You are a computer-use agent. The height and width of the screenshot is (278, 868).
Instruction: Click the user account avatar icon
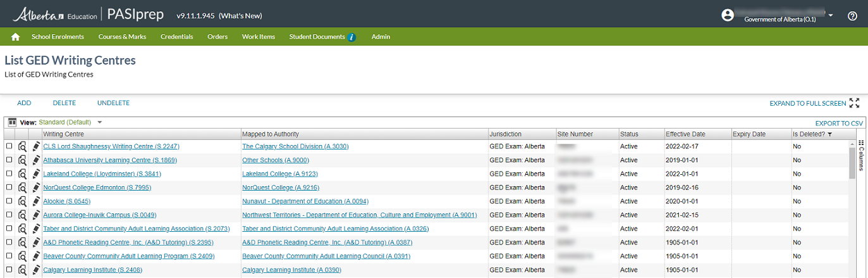[728, 15]
